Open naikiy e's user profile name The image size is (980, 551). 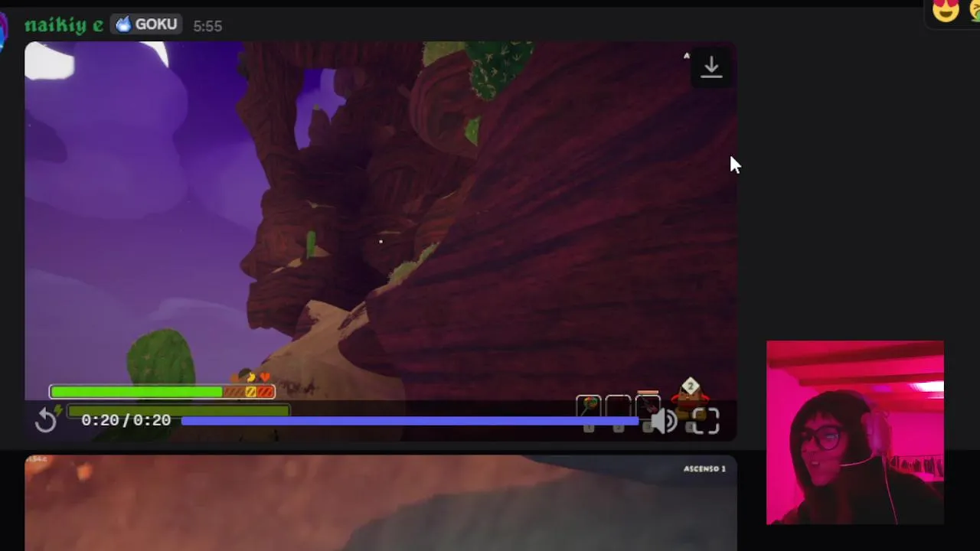coord(64,25)
